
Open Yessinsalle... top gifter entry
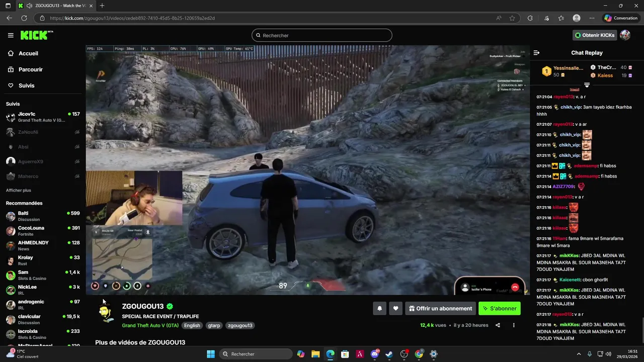click(562, 71)
